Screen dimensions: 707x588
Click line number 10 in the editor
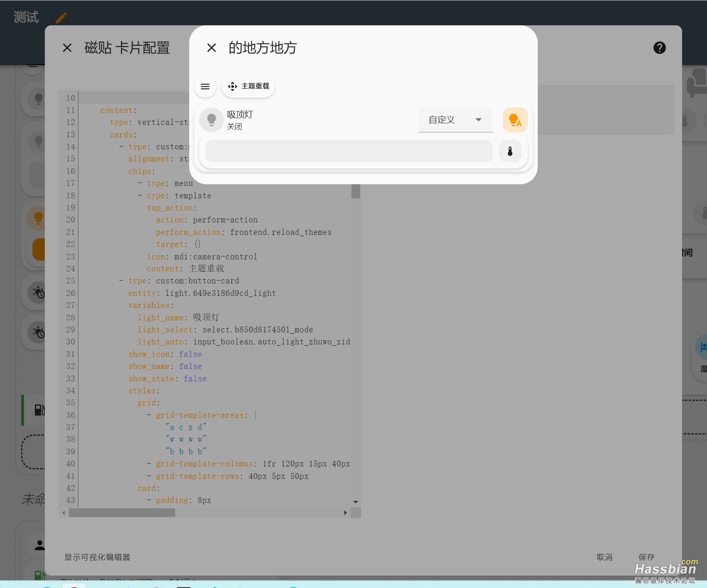[71, 98]
